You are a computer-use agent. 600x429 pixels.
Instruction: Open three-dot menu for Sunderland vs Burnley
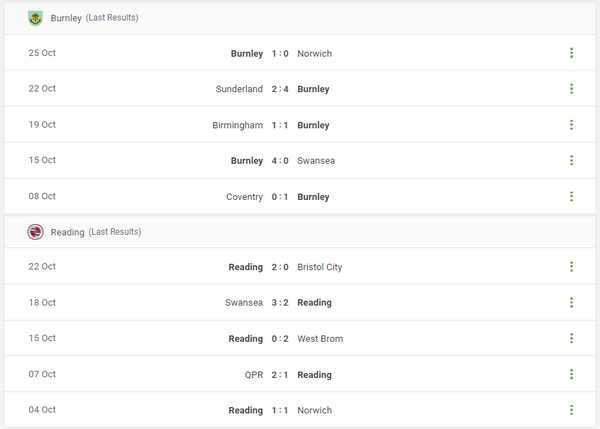(x=571, y=89)
